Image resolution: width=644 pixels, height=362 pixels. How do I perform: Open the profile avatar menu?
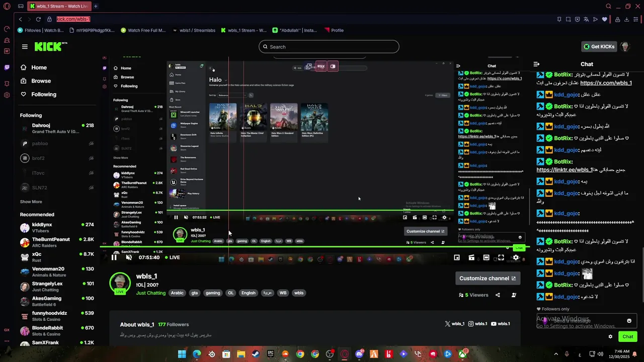tap(625, 47)
